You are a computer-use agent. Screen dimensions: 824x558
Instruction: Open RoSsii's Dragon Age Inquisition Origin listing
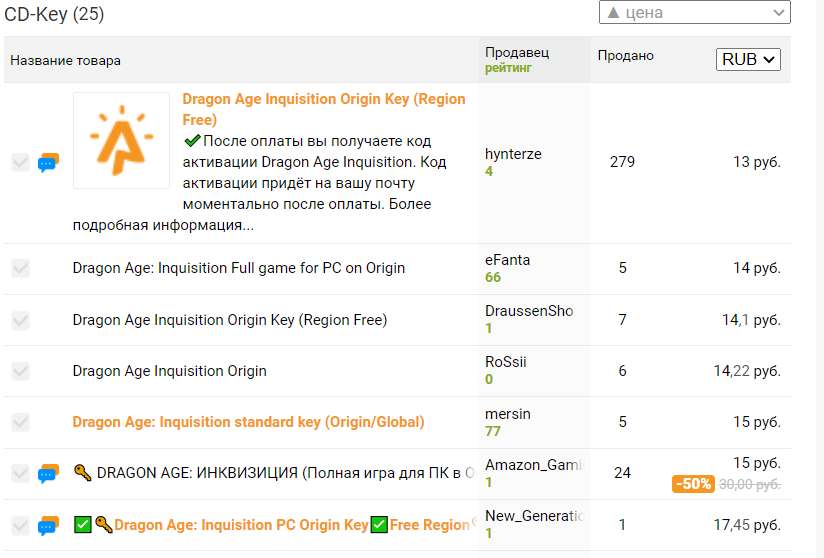pyautogui.click(x=169, y=371)
